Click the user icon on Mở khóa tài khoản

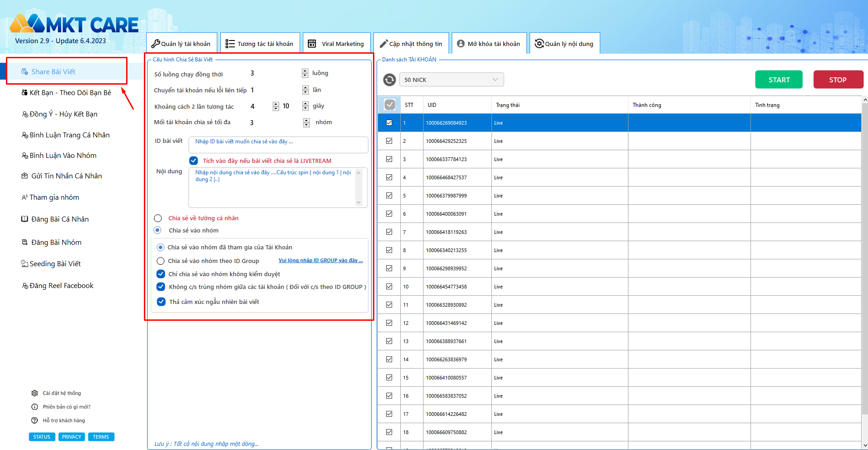pos(461,44)
